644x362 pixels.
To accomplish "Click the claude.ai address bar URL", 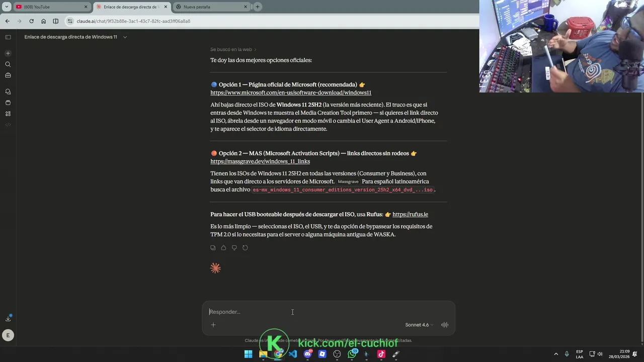I will [x=133, y=21].
